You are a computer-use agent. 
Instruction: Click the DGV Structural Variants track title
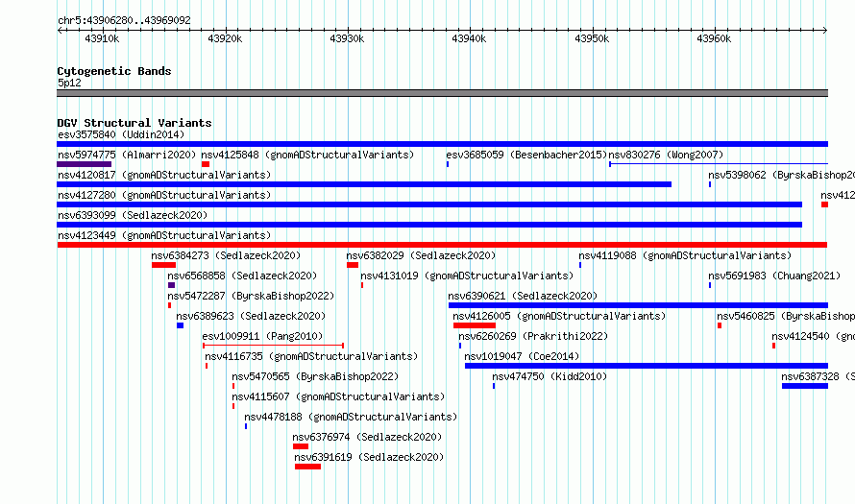(x=134, y=123)
